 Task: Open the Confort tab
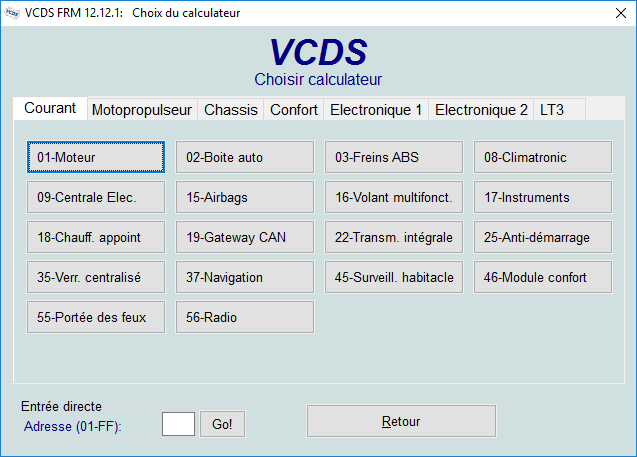(x=294, y=110)
